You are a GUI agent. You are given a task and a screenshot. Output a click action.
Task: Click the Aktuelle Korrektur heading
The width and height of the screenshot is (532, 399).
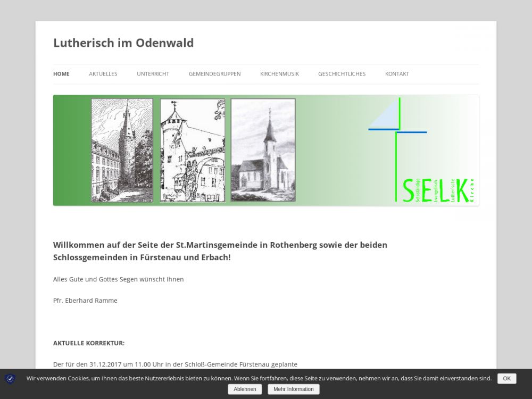point(89,343)
